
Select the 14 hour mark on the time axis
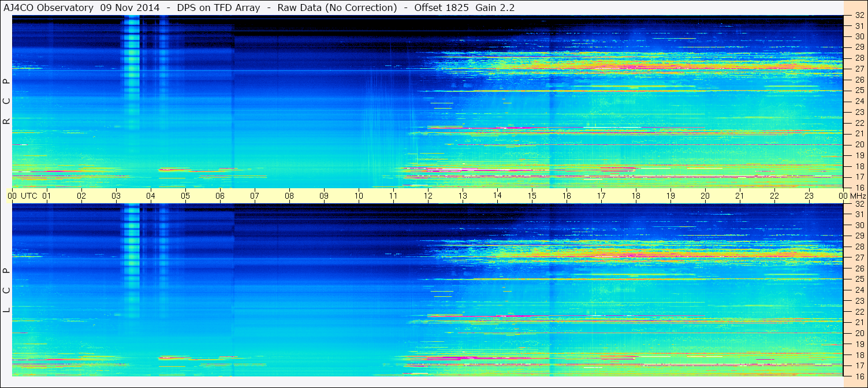[x=497, y=195]
